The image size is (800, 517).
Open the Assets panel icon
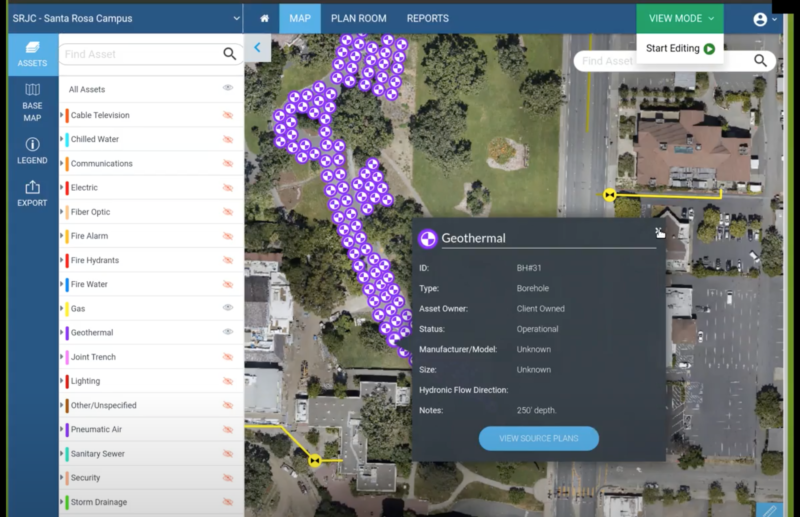[x=32, y=54]
